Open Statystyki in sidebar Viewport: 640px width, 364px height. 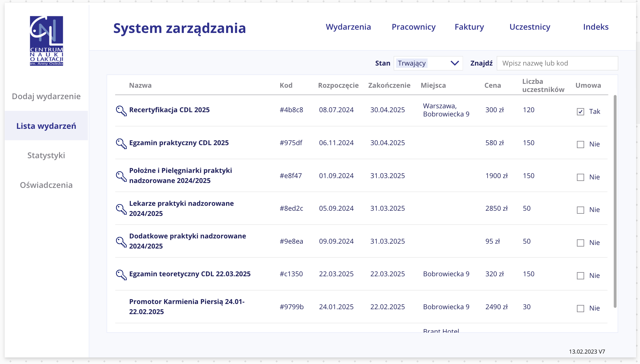[46, 155]
